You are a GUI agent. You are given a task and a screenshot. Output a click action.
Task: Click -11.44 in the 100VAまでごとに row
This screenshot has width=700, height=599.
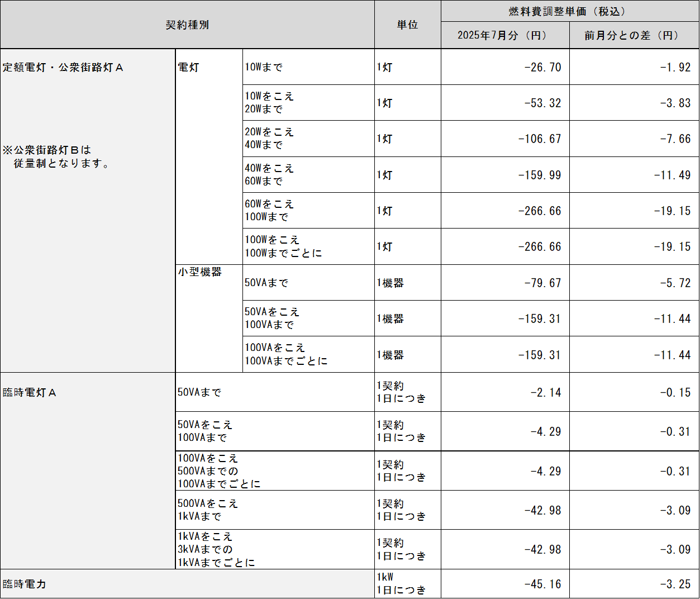672,355
